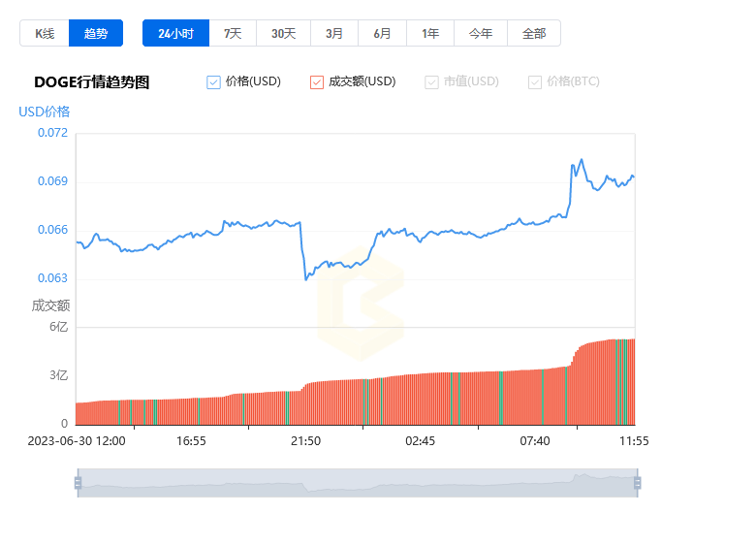Click the price peak near 0.070 on chart
This screenshot has height=546, width=756.
581,160
